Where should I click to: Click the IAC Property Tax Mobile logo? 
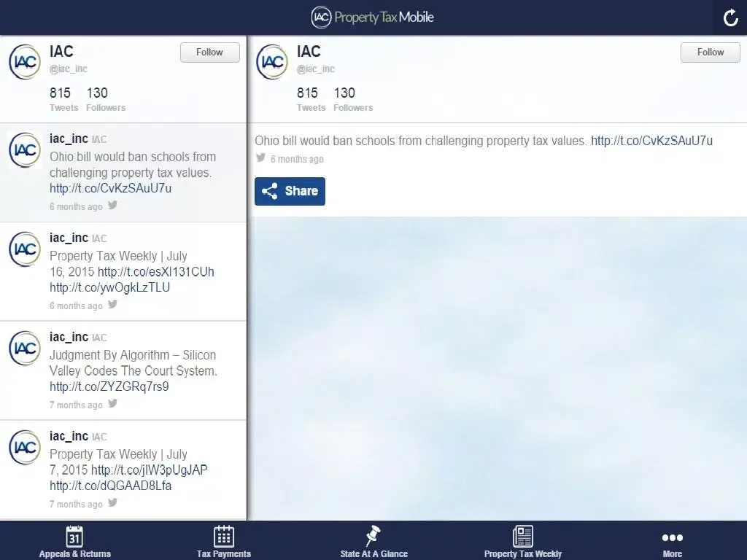373,17
